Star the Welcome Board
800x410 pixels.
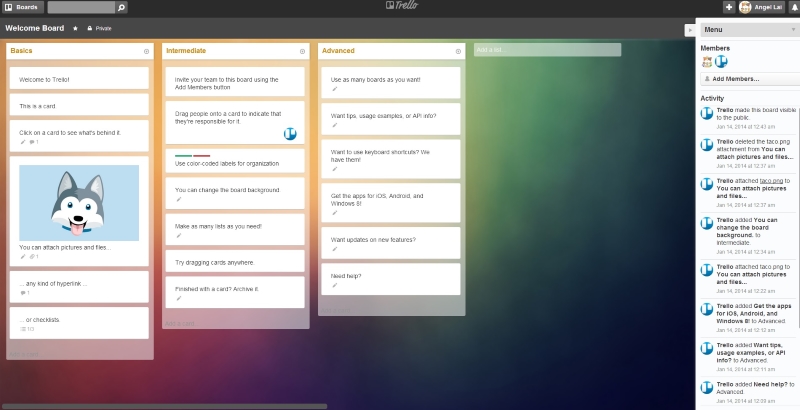(x=76, y=29)
